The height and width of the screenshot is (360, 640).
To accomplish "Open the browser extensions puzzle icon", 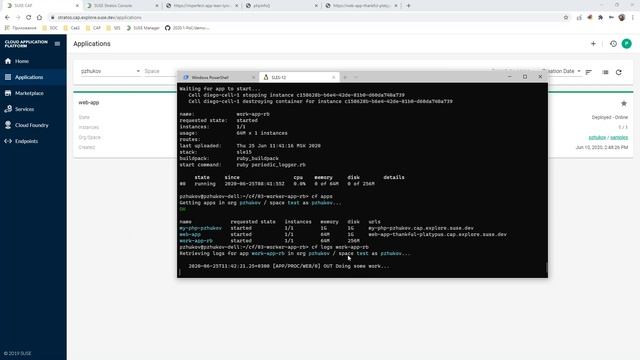I will [x=600, y=18].
